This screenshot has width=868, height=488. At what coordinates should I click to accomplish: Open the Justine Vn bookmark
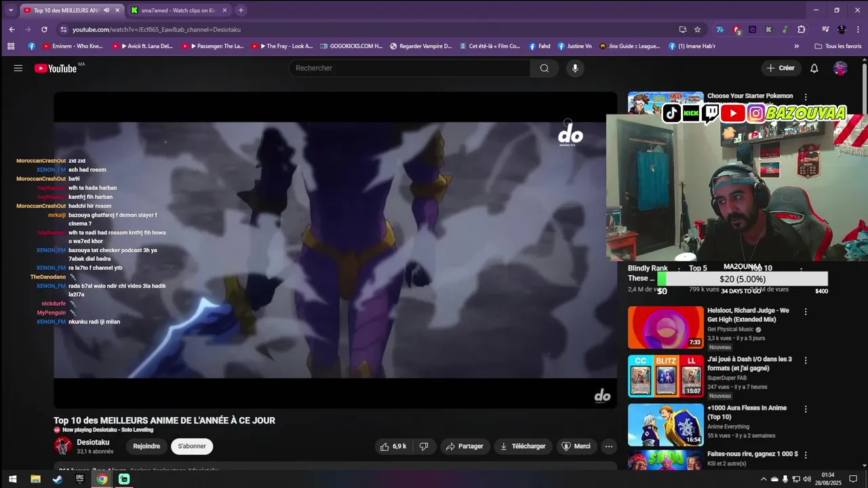pyautogui.click(x=574, y=46)
